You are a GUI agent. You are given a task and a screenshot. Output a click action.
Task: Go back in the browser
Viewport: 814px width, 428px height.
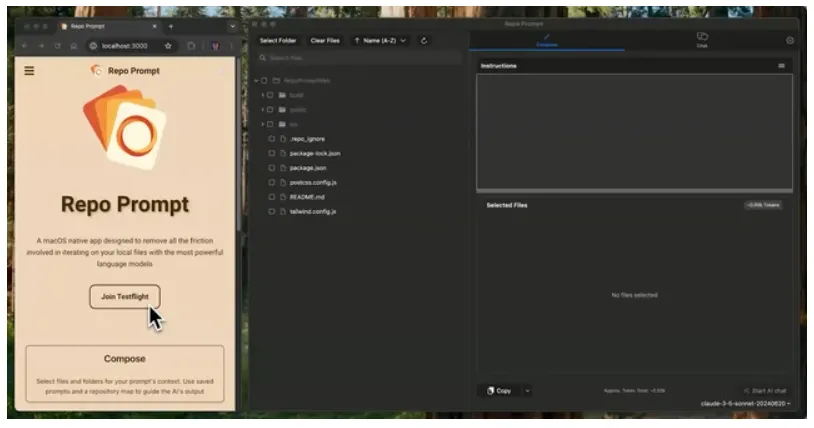tap(24, 46)
